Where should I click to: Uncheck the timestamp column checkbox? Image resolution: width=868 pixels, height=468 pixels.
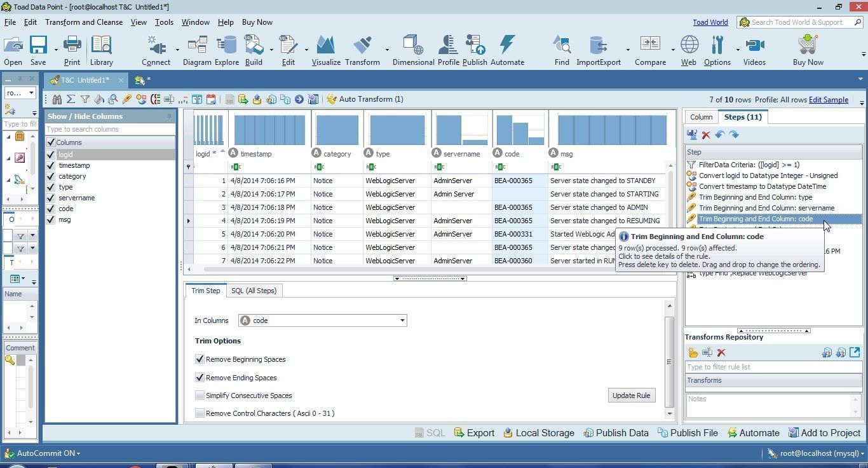point(51,165)
